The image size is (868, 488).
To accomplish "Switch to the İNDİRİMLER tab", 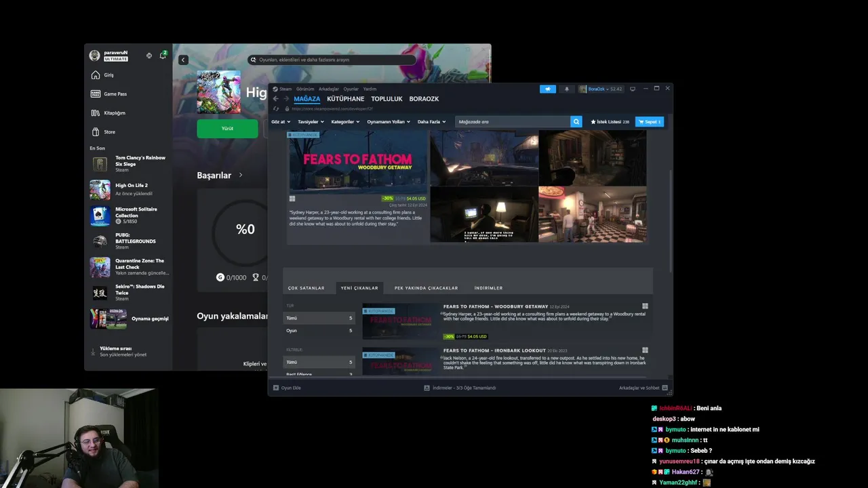I will [x=488, y=288].
